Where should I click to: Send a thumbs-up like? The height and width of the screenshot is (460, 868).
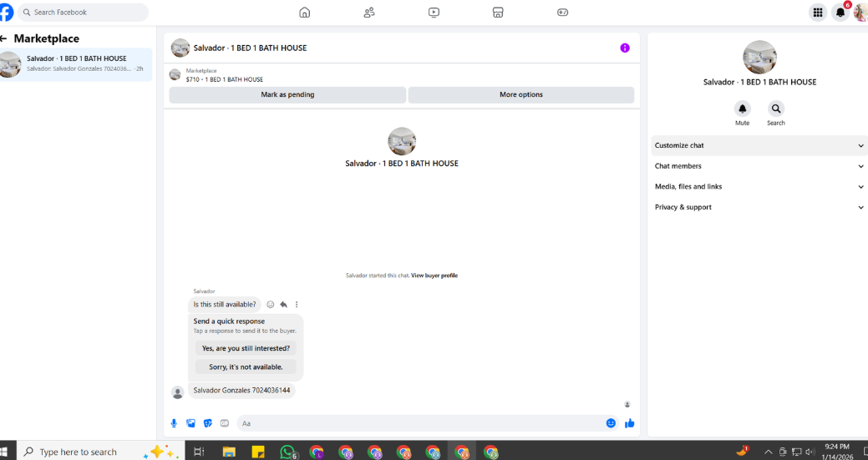tap(629, 423)
